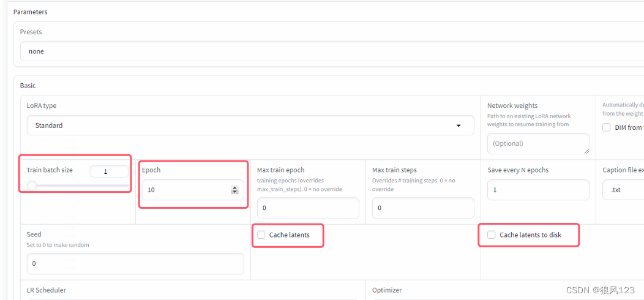The height and width of the screenshot is (300, 644).
Task: Click the Max train epoch field
Action: point(308,208)
